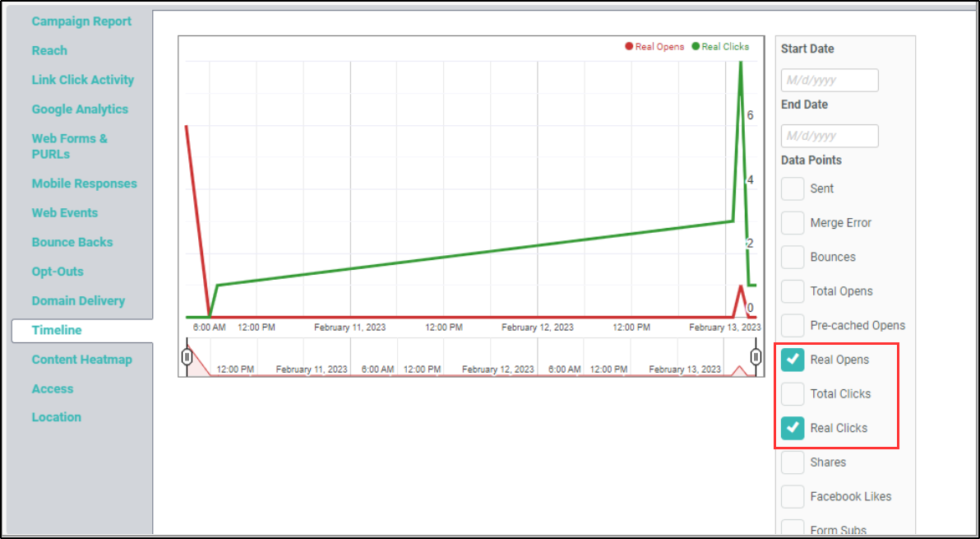980x539 pixels.
Task: Enable the Pre-cached Opens checkbox
Action: [793, 325]
